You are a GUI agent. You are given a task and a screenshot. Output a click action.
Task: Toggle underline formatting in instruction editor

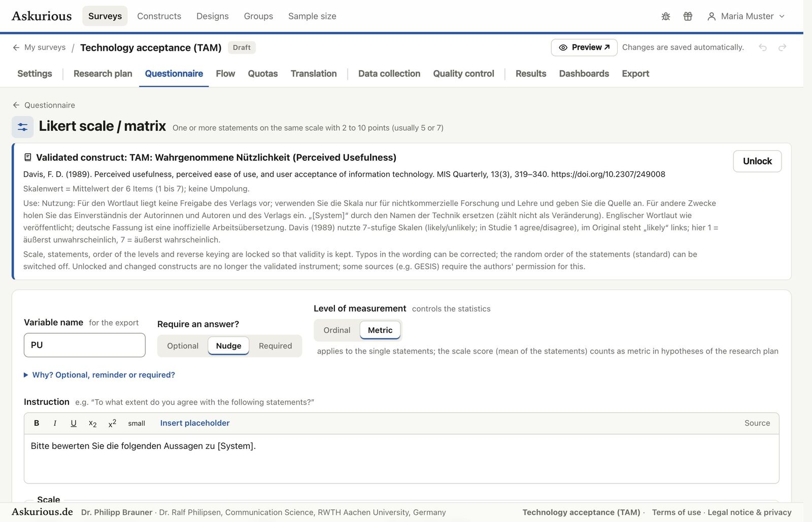tap(74, 423)
